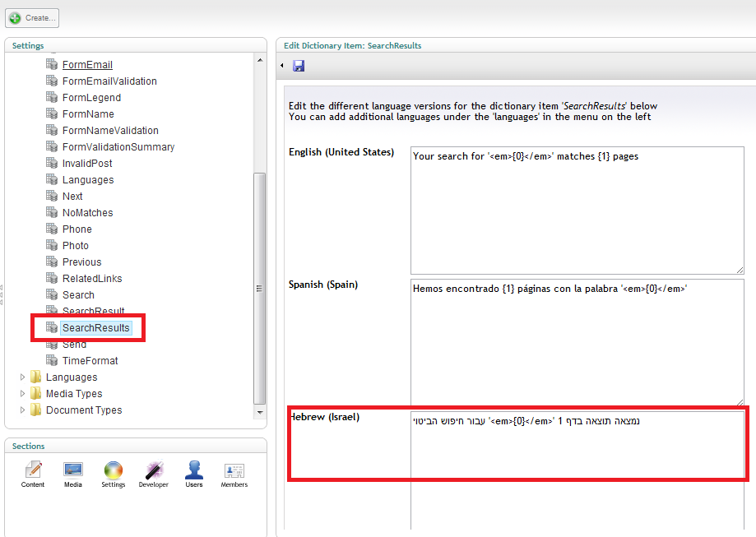Click the Document Types folder icon
756x537 pixels.
[35, 410]
